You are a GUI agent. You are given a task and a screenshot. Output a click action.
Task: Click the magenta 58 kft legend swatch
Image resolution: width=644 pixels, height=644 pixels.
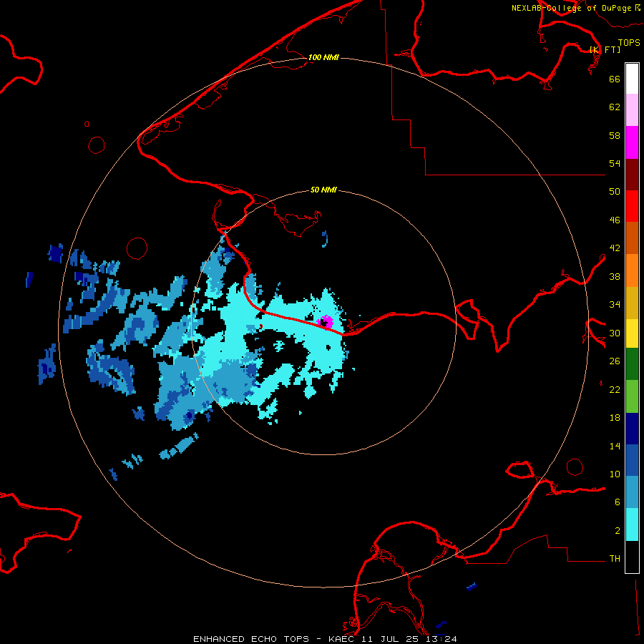coord(632,142)
